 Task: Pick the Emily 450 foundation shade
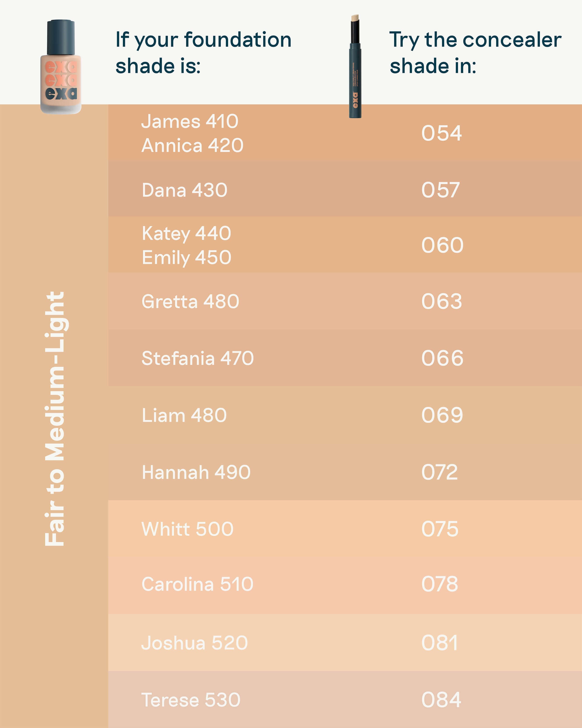186,258
